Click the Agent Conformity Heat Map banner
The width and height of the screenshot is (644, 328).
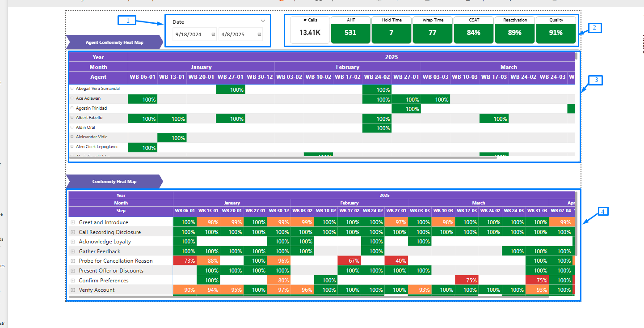point(113,42)
